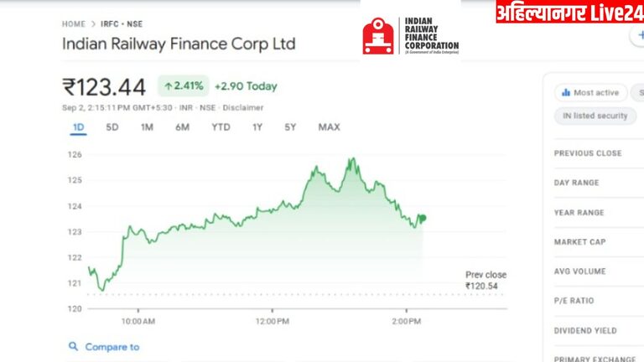Click the Most active bar chart icon
Screen dimensions: 644x362
(x=566, y=93)
